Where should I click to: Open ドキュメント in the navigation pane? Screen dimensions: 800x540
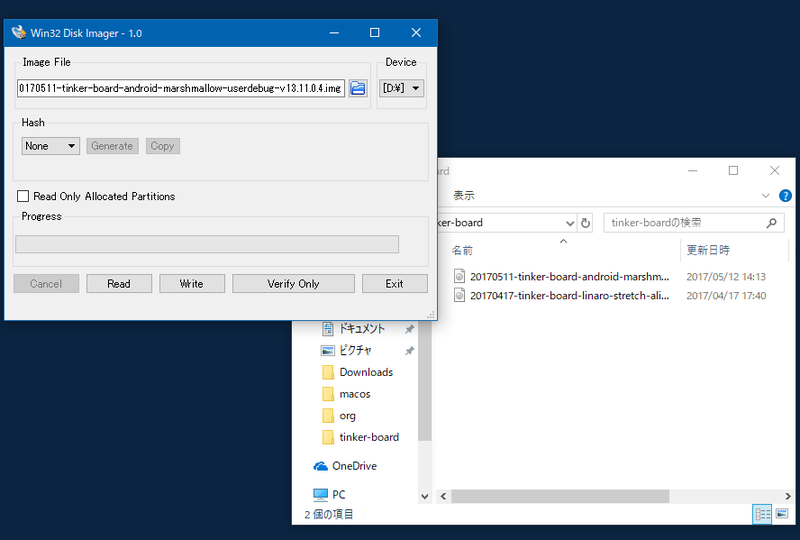[x=362, y=329]
